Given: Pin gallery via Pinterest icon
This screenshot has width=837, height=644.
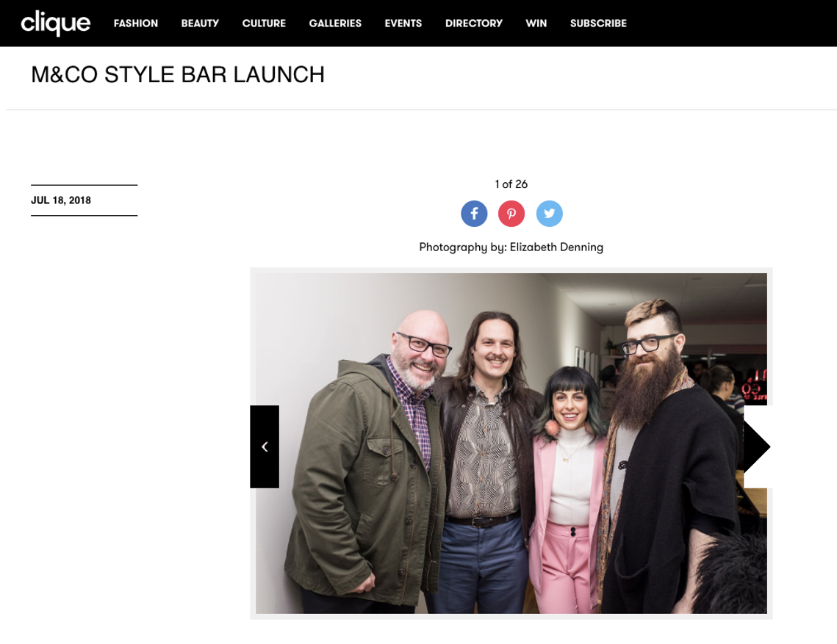Looking at the screenshot, I should tap(511, 214).
